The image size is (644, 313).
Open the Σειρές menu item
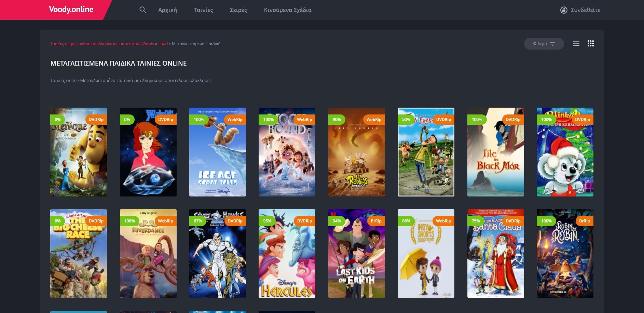[238, 10]
